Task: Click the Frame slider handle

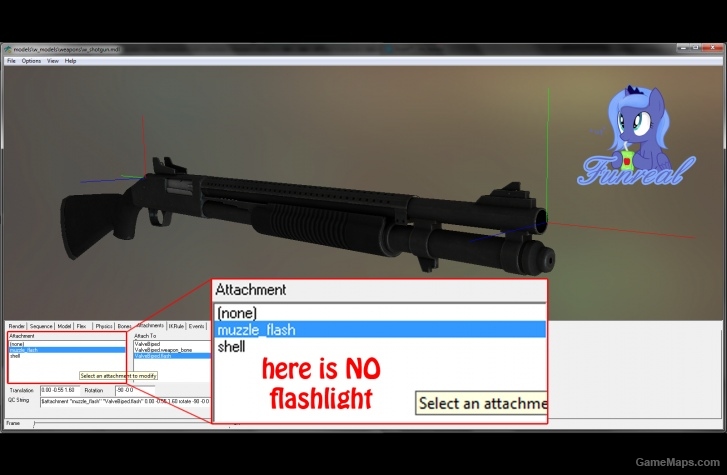Action: [x=34, y=424]
